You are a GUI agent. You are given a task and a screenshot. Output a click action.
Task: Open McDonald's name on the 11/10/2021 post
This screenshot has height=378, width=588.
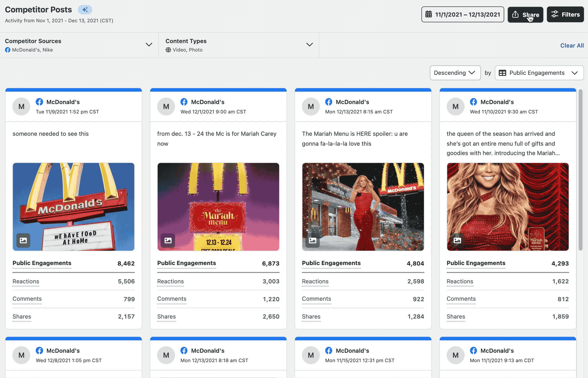(x=497, y=102)
